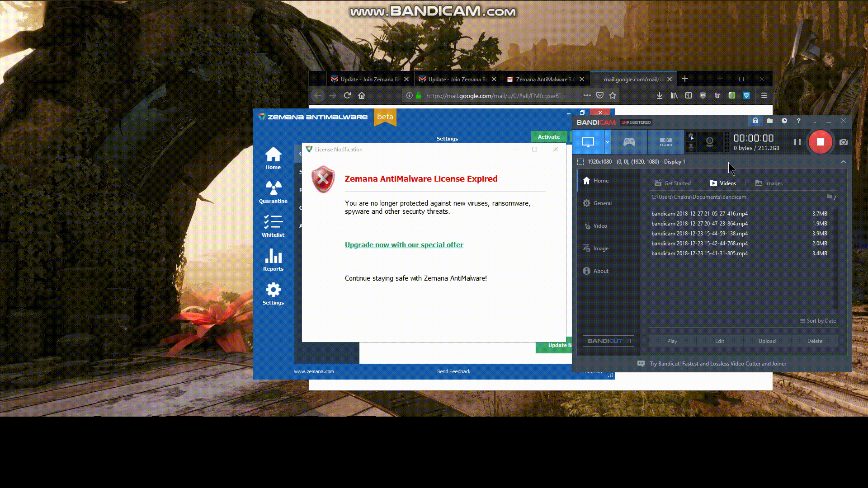Collapse Bandicam panel with chevron

coord(843,162)
